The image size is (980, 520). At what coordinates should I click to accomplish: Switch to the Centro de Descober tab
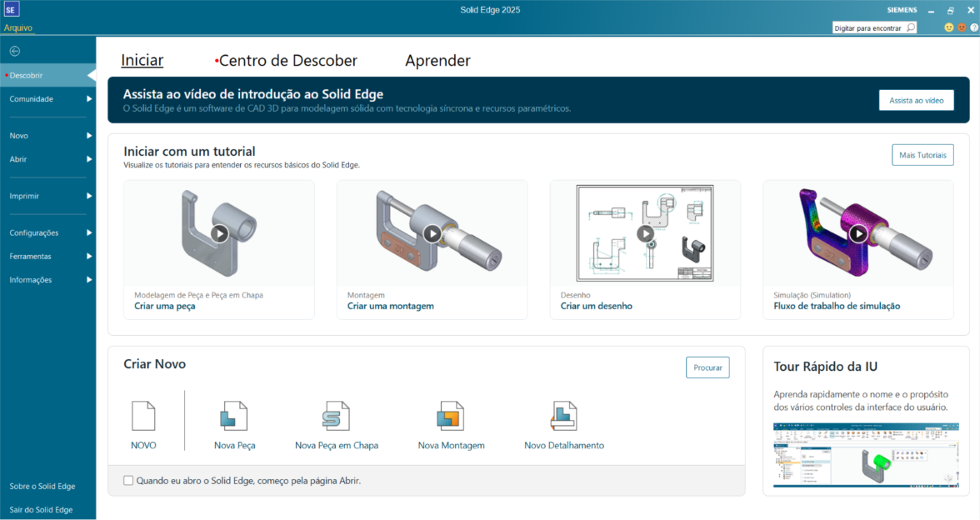point(287,60)
